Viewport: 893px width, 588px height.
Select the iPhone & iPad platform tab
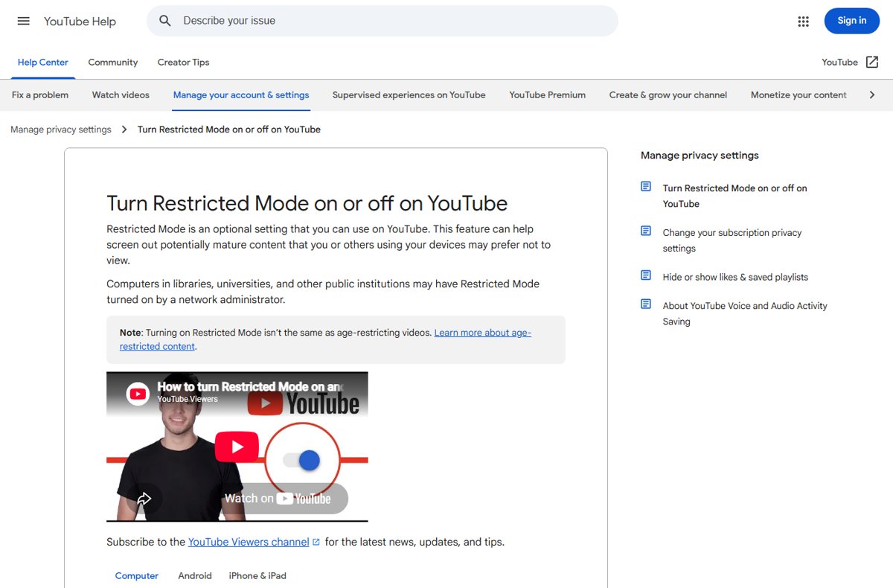click(x=257, y=576)
